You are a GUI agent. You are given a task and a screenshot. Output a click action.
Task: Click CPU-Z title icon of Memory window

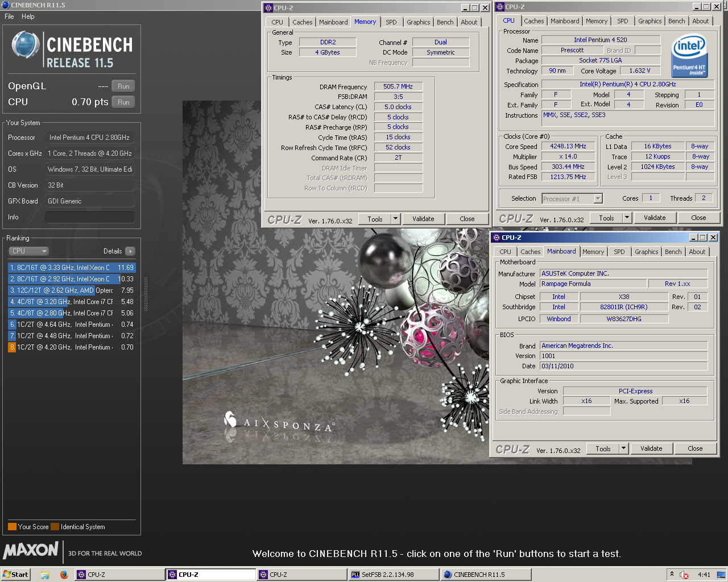coord(268,8)
